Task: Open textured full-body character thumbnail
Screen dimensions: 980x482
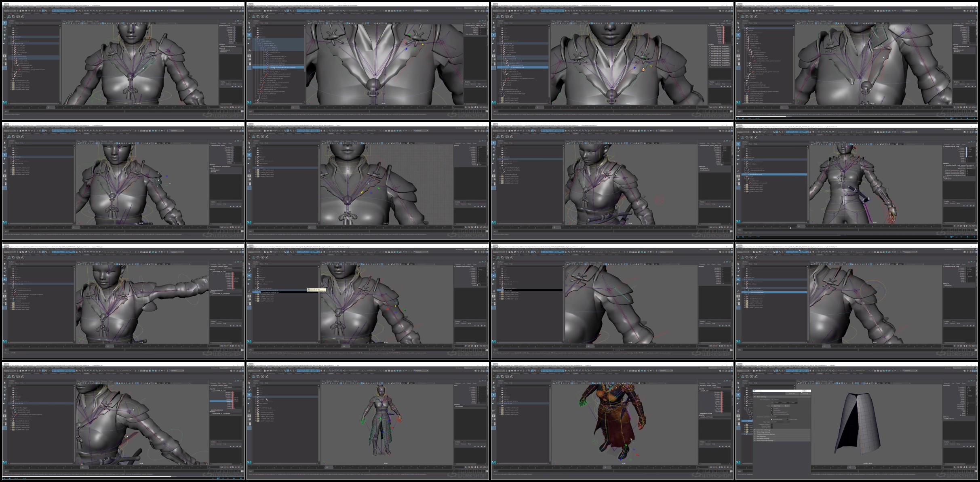Action: click(x=612, y=420)
